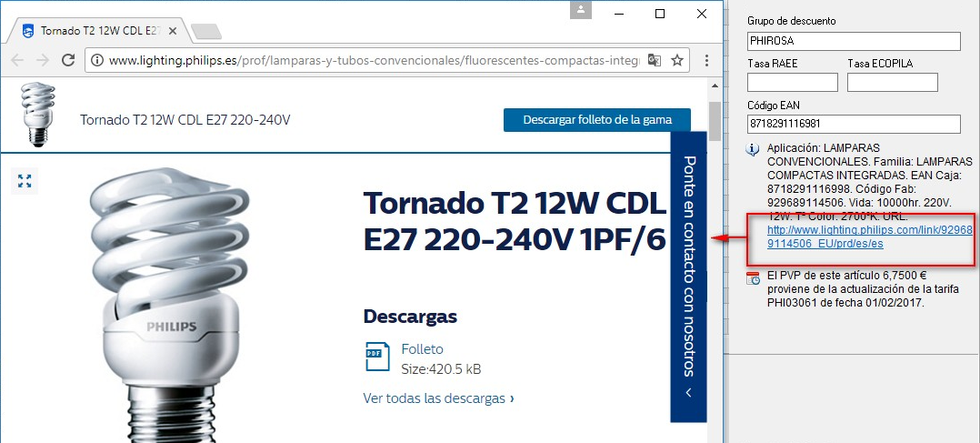980x443 pixels.
Task: Click the Chrome user profile icon
Action: pyautogui.click(x=581, y=9)
